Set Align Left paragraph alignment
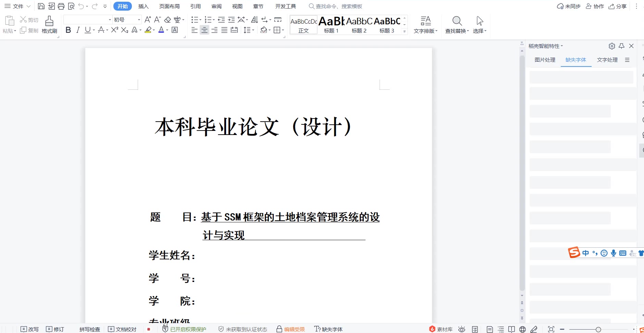The height and width of the screenshot is (333, 644). (x=195, y=30)
